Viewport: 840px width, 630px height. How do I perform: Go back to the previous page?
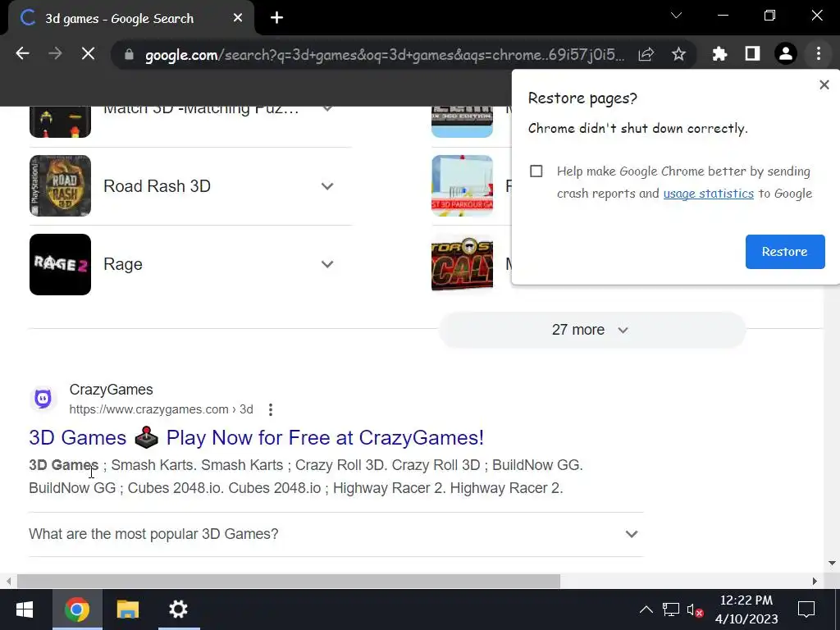pos(22,53)
